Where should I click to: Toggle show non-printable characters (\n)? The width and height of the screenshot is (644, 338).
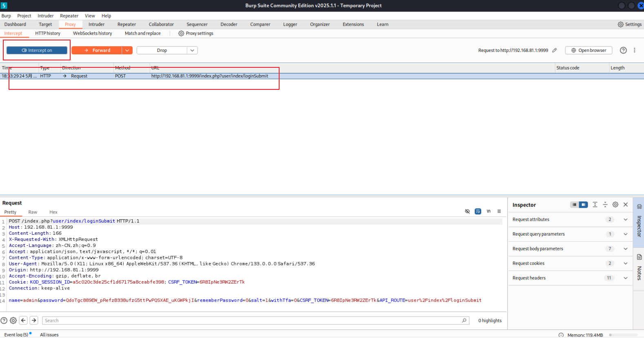(489, 211)
